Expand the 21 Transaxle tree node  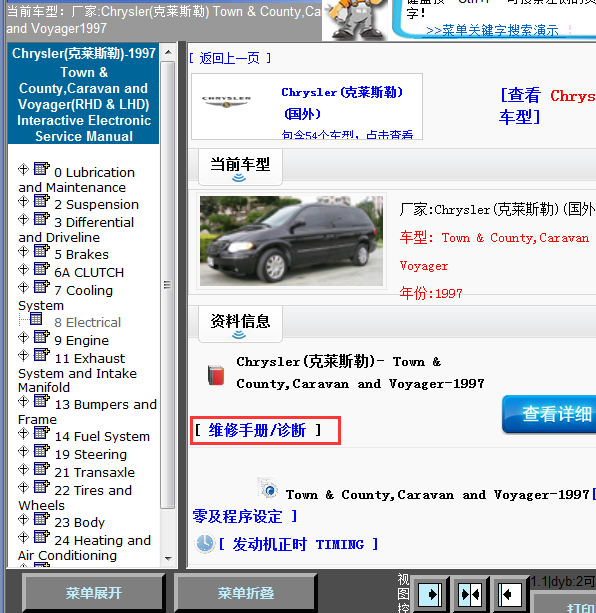click(x=23, y=469)
